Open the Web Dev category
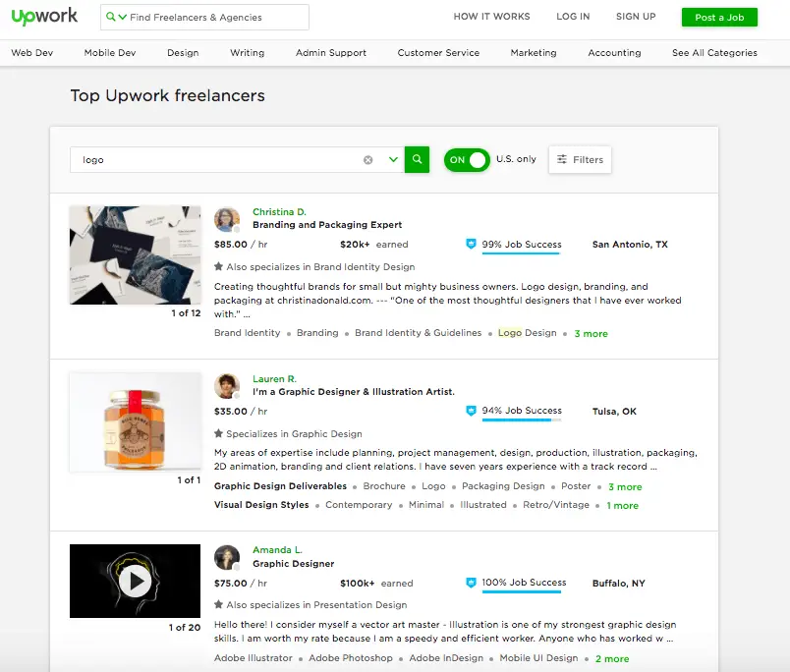Screen dimensions: 790x672 point(32,53)
